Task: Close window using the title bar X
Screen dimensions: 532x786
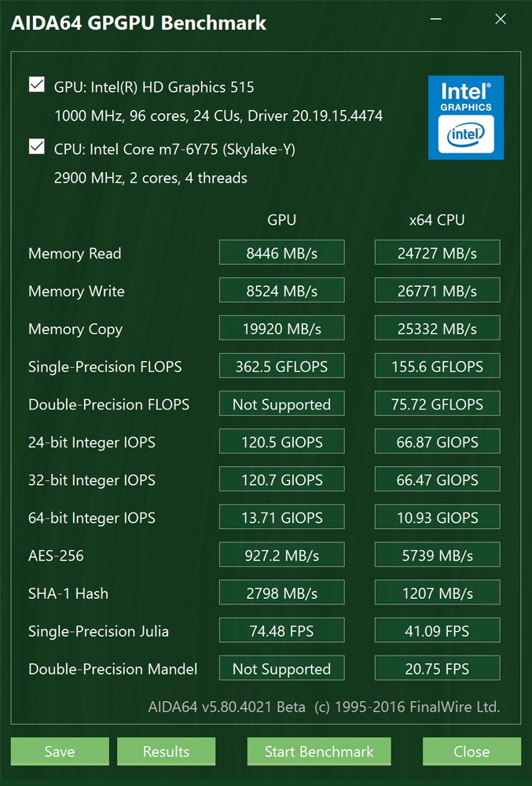Action: pos(501,19)
